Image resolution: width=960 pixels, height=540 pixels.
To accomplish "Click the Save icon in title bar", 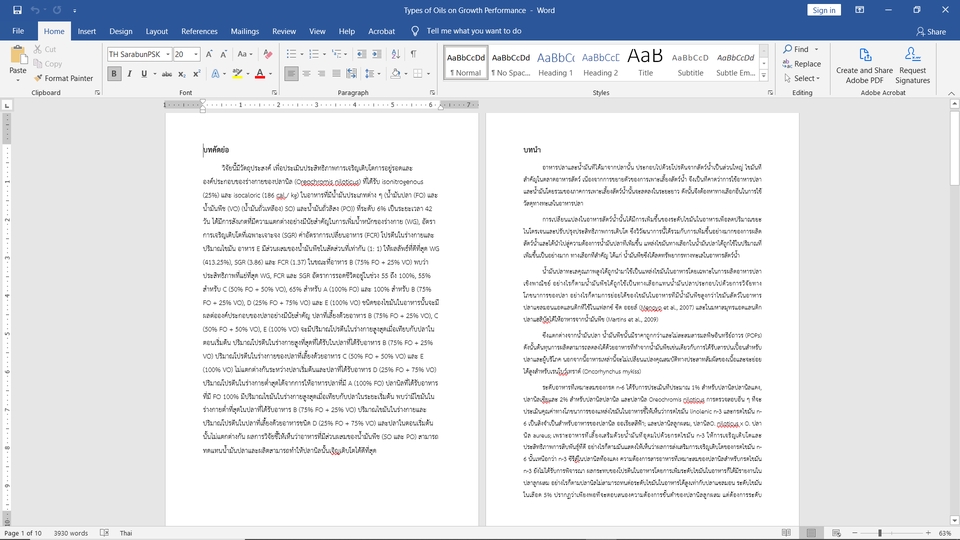I will (x=17, y=10).
